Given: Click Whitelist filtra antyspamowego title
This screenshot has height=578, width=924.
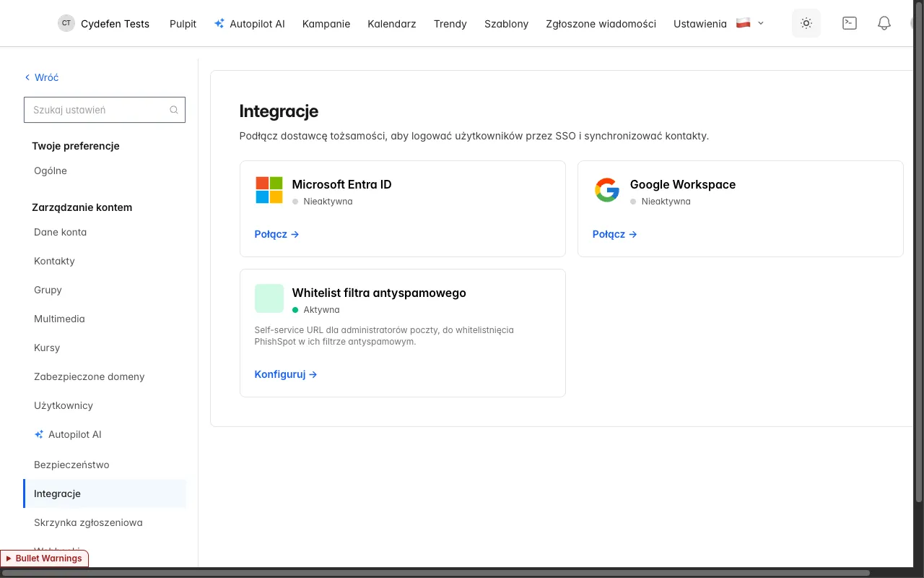Looking at the screenshot, I should (x=379, y=293).
